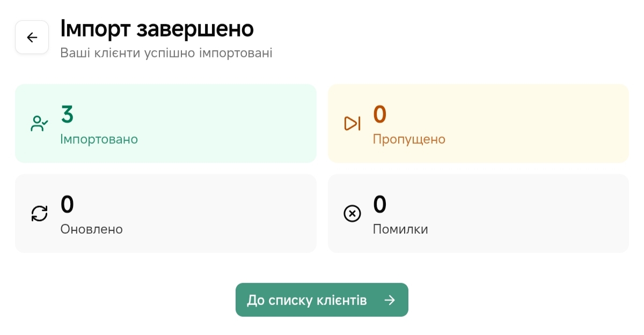Click the arrow inside the green button

click(390, 300)
